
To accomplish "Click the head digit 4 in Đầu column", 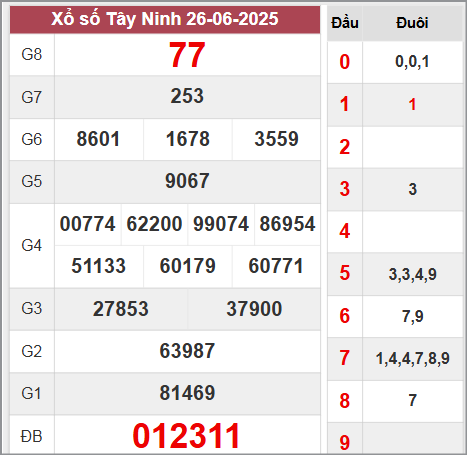I will tap(345, 231).
